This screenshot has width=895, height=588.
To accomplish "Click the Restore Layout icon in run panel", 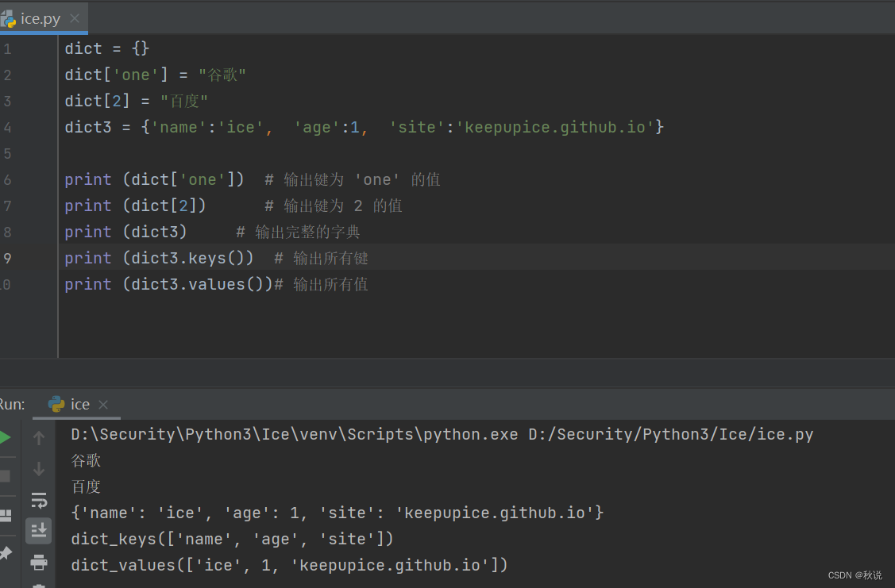I will (x=5, y=516).
